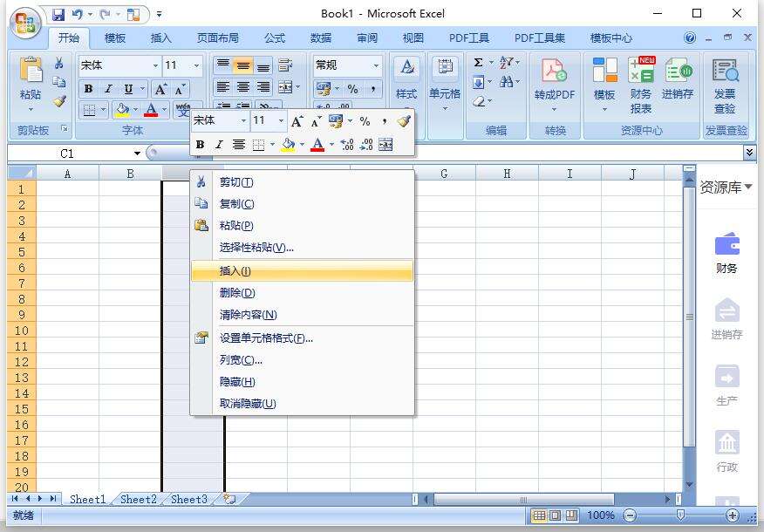Toggle Italic in the ribbon font group

108,89
